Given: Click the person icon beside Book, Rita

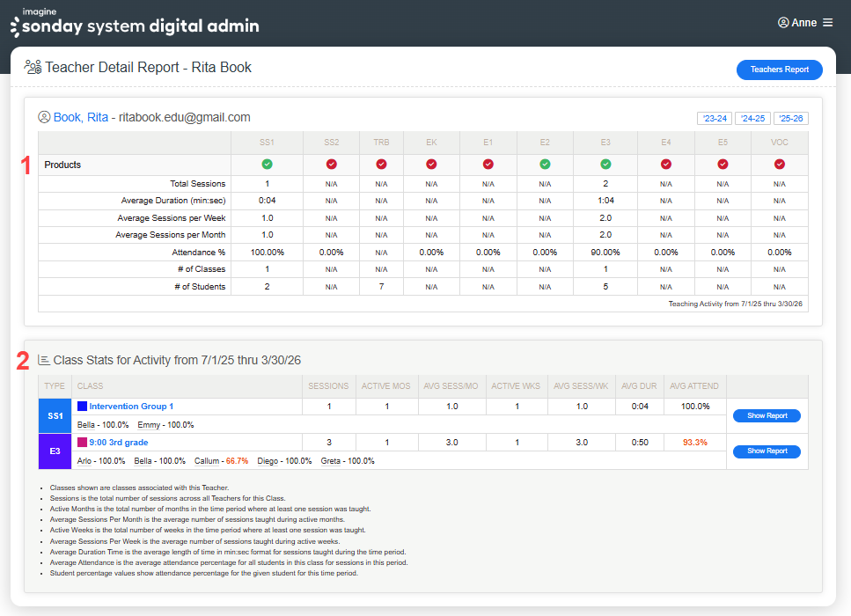Looking at the screenshot, I should [x=44, y=117].
